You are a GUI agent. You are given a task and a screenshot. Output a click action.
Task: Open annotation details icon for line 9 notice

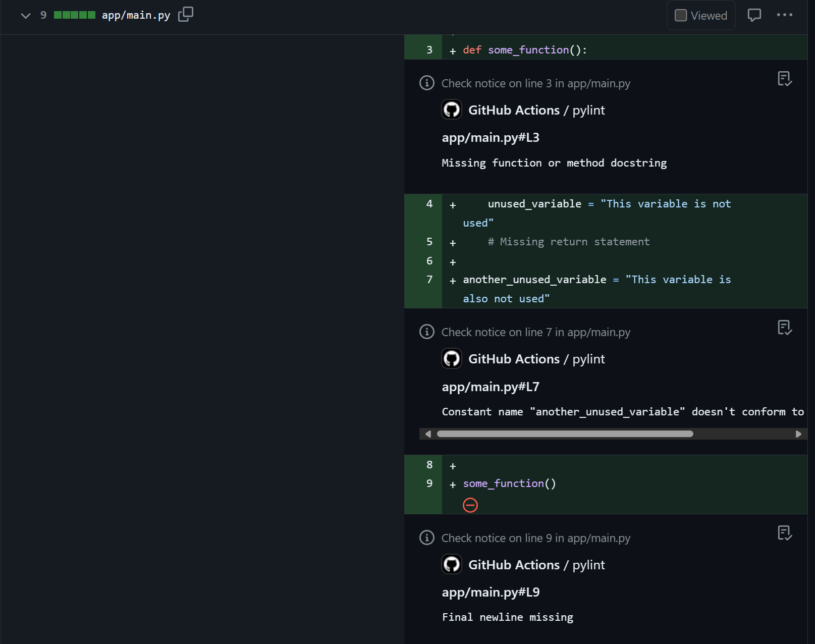785,533
